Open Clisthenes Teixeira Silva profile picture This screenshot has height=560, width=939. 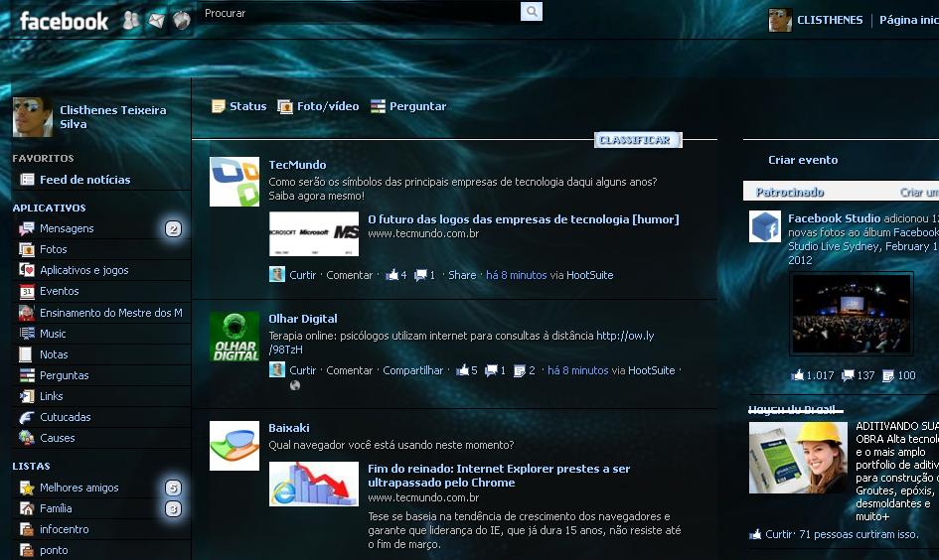[32, 117]
